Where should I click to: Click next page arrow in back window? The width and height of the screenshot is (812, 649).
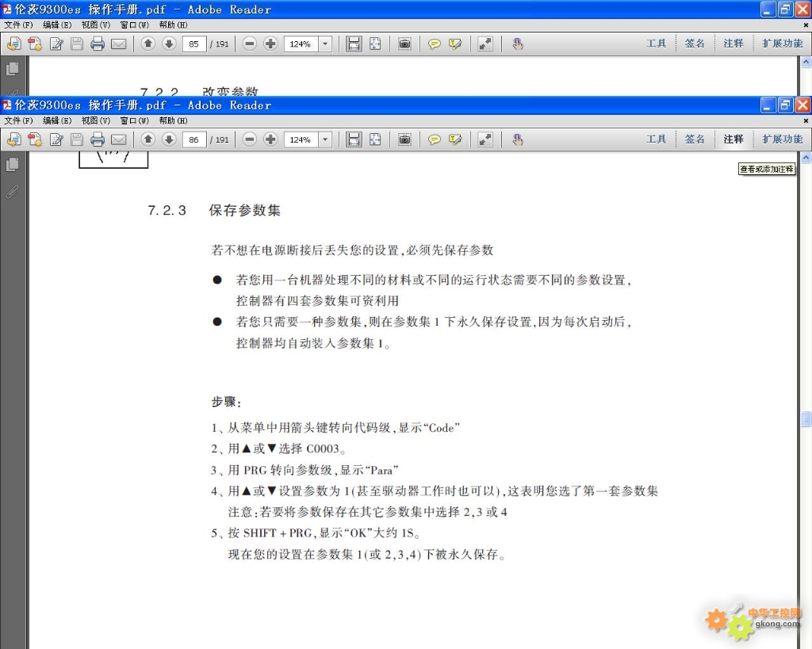[169, 44]
